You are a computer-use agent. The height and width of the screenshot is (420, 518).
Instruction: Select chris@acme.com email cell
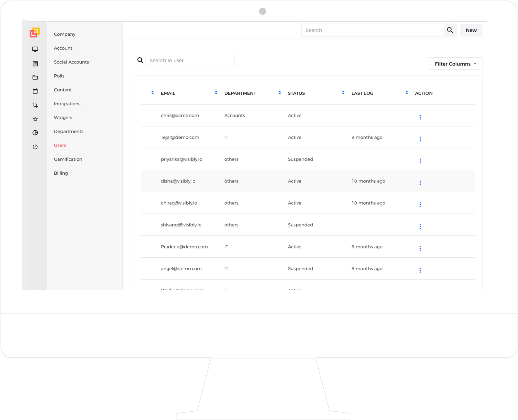click(x=180, y=116)
